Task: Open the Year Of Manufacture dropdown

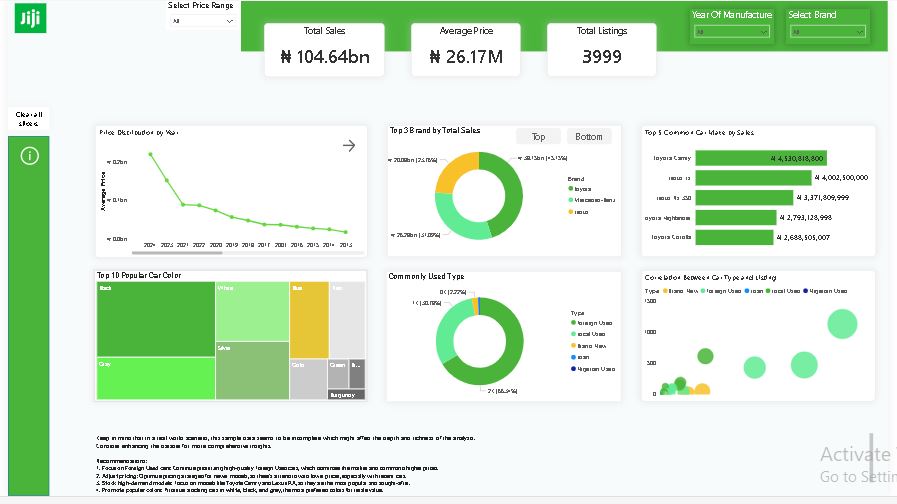Action: tap(731, 32)
